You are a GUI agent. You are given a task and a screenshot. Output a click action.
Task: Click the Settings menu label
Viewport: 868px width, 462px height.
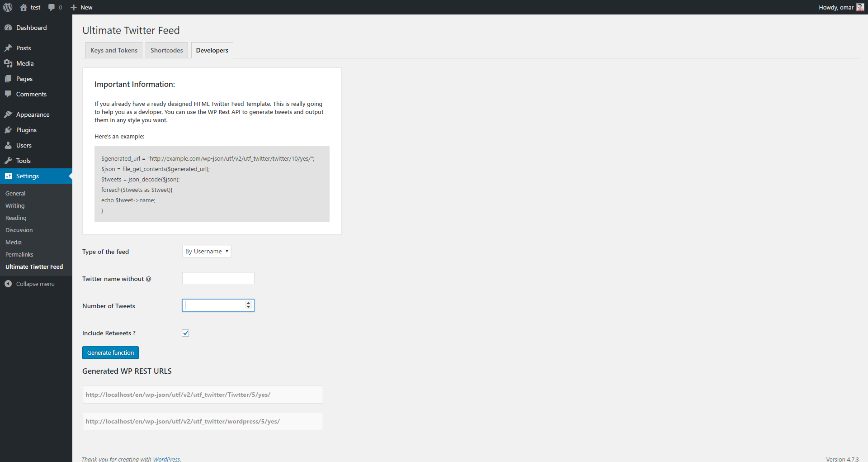[x=28, y=176]
